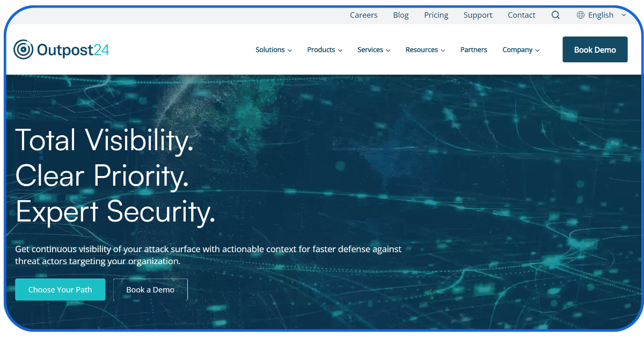Open the Products dropdown menu
Screen dimensions: 644x337
324,49
